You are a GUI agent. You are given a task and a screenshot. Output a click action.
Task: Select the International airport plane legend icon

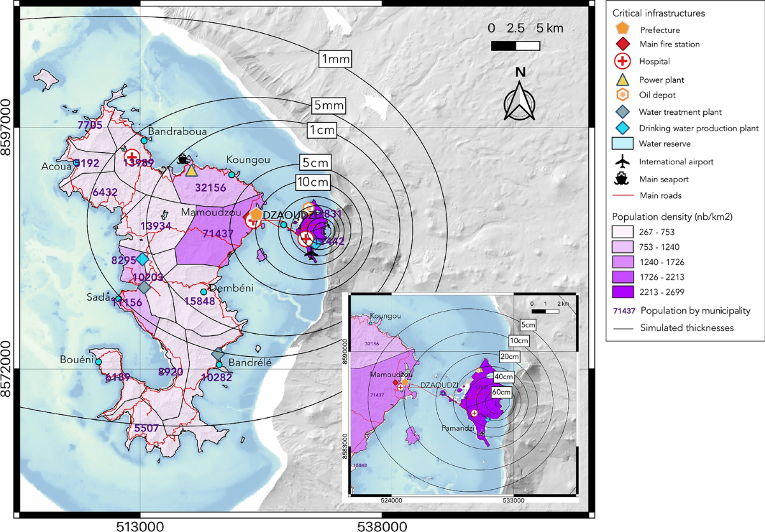tap(623, 162)
